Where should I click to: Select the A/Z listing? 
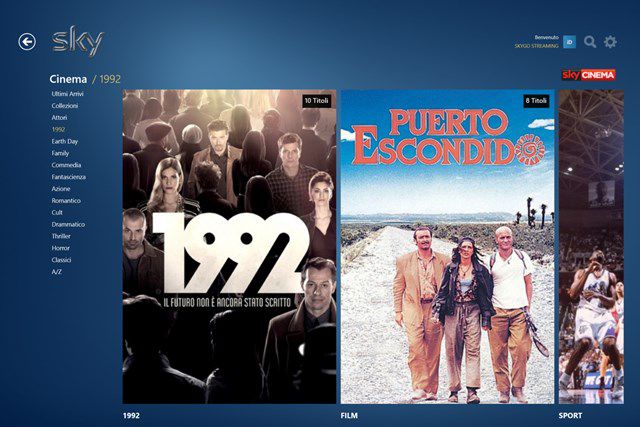coord(56,271)
